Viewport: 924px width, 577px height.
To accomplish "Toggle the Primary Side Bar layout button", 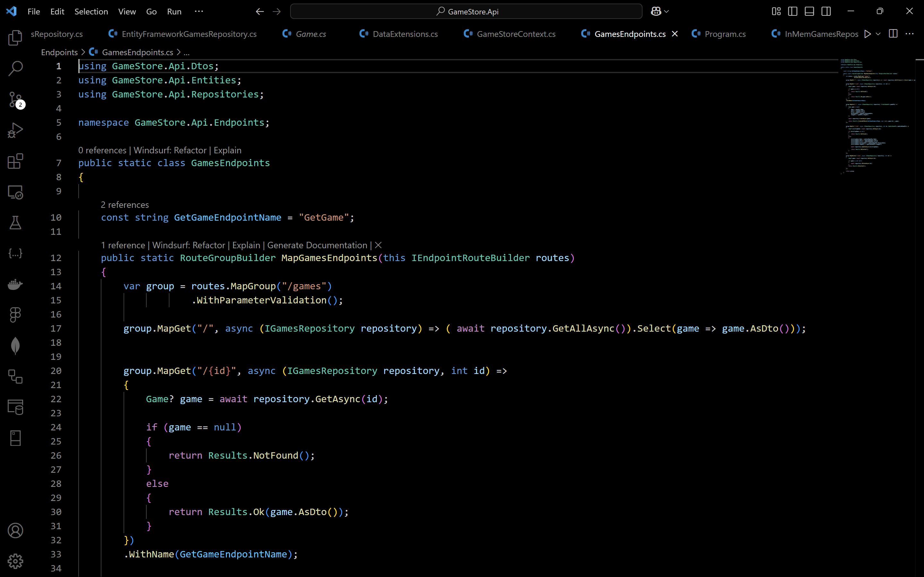I will pyautogui.click(x=792, y=12).
